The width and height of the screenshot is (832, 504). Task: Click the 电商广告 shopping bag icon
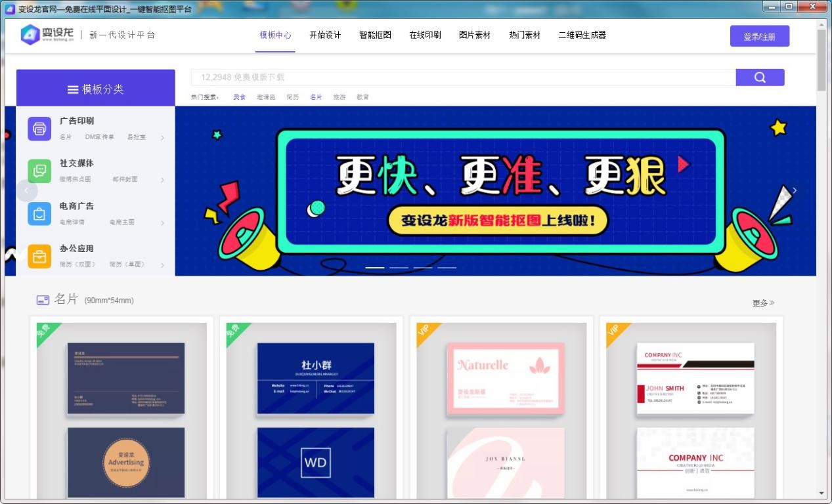pyautogui.click(x=39, y=214)
